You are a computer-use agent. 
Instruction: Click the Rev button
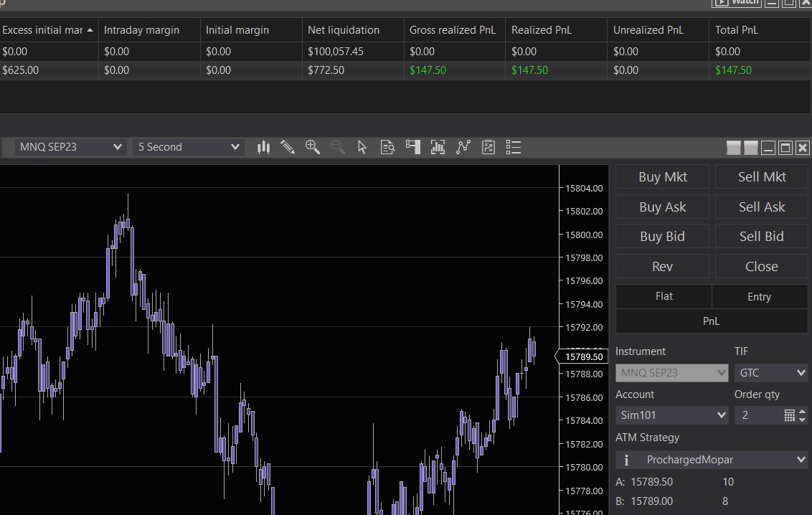[x=662, y=266]
